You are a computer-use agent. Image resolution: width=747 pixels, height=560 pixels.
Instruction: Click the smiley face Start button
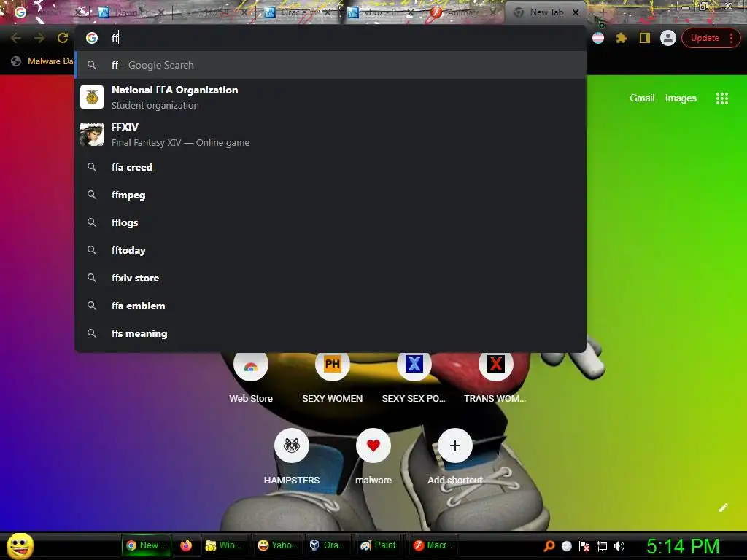20,545
